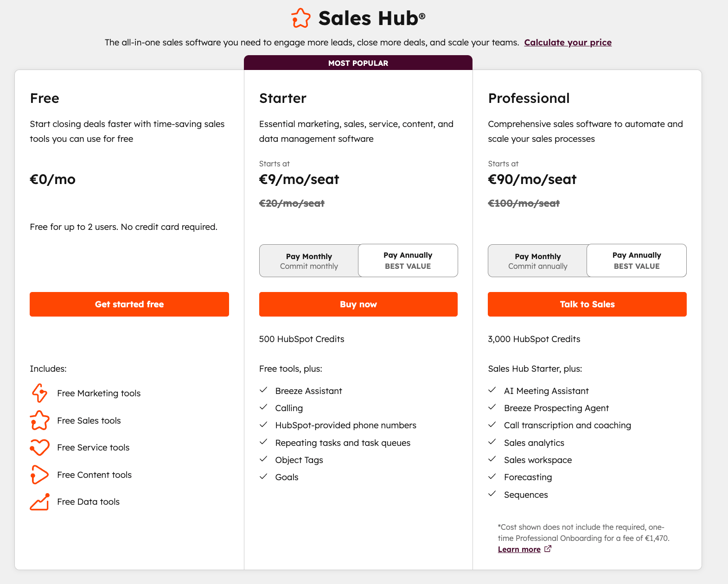Switch Professional plan to Pay Annually
Screen dimensions: 728x584
pyautogui.click(x=636, y=260)
